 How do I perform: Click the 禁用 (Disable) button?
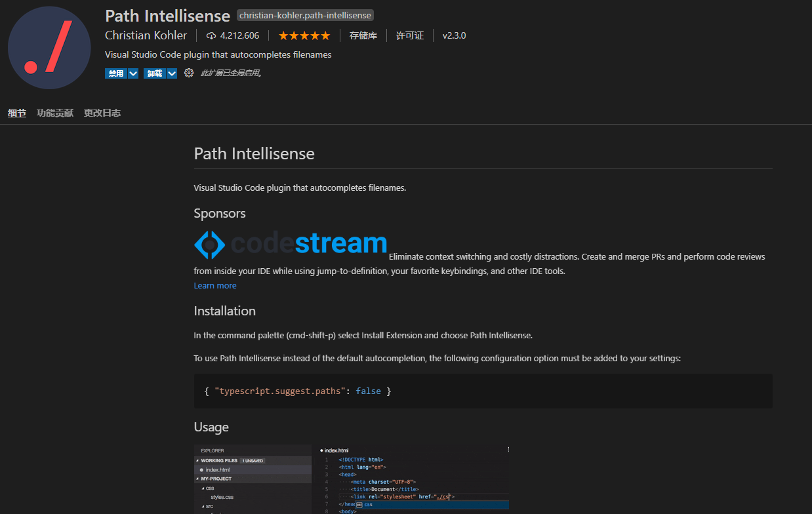pos(116,73)
